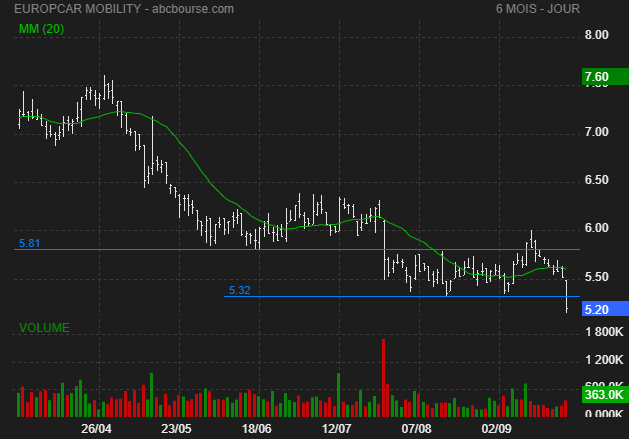Click the 23/05 date label

point(177,429)
